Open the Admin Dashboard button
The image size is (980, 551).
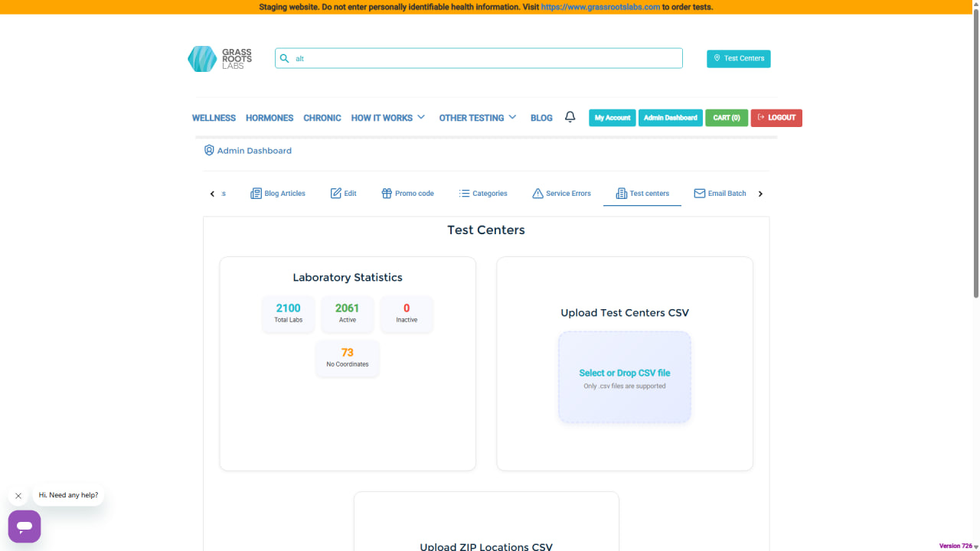(x=671, y=118)
